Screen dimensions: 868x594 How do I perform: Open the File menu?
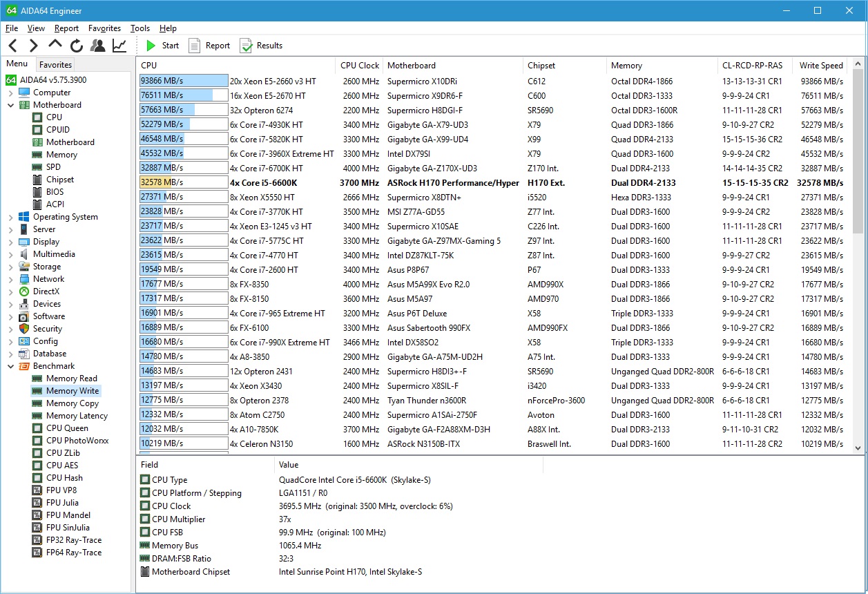[12, 28]
